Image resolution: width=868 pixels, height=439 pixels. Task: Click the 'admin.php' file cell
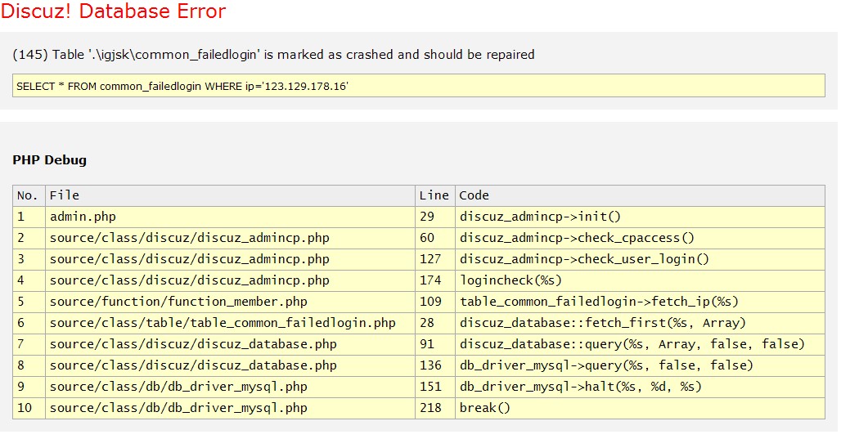click(x=230, y=217)
